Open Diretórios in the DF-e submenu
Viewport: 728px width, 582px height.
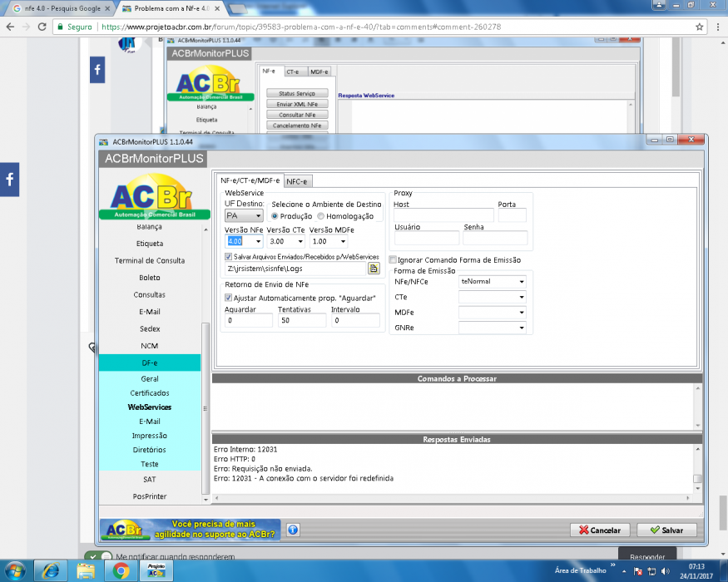coord(150,450)
